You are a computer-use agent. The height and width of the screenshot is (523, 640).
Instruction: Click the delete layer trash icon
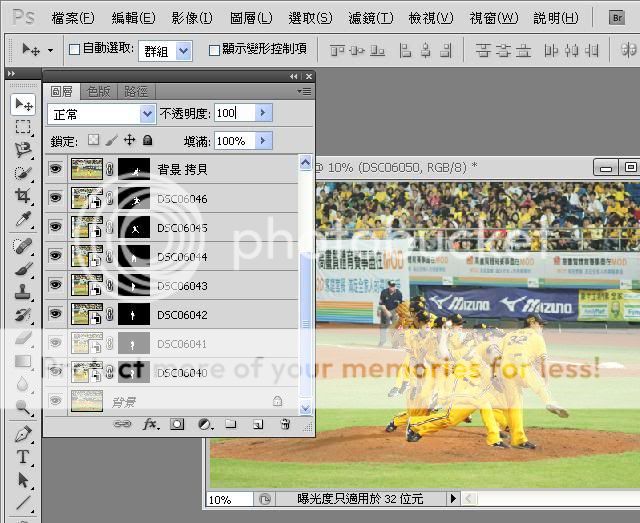[284, 424]
